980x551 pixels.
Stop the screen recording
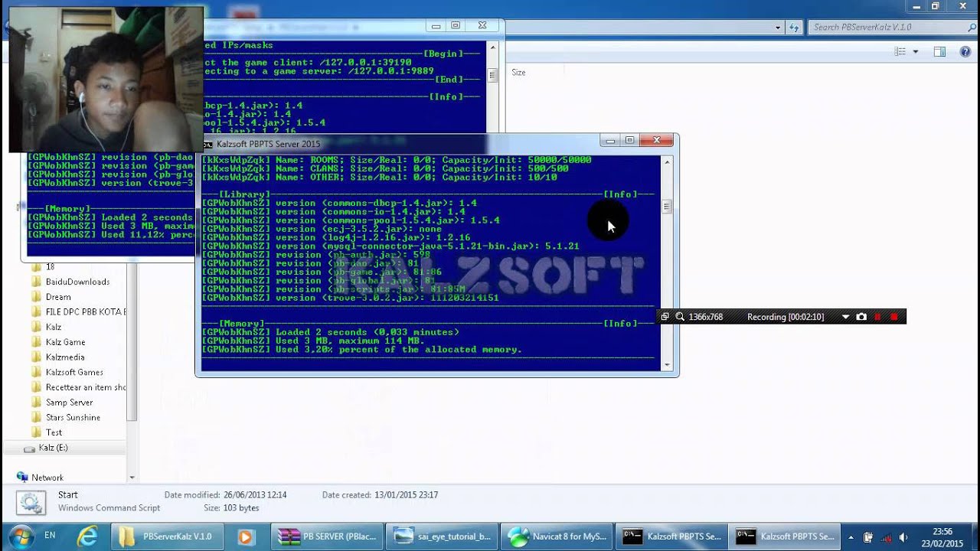click(x=893, y=317)
